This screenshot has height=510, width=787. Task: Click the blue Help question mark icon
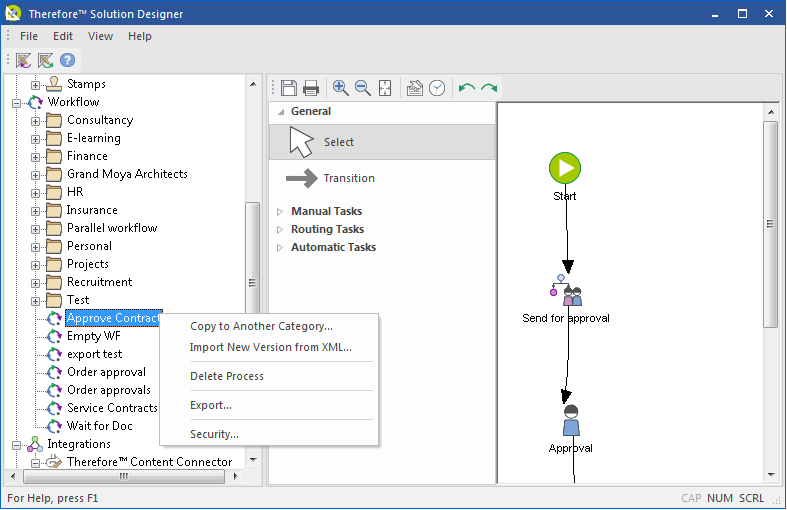[x=67, y=60]
